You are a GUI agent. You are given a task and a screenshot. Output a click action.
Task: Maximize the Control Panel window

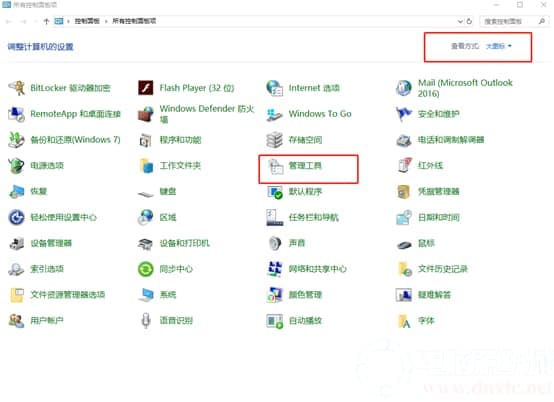point(519,5)
